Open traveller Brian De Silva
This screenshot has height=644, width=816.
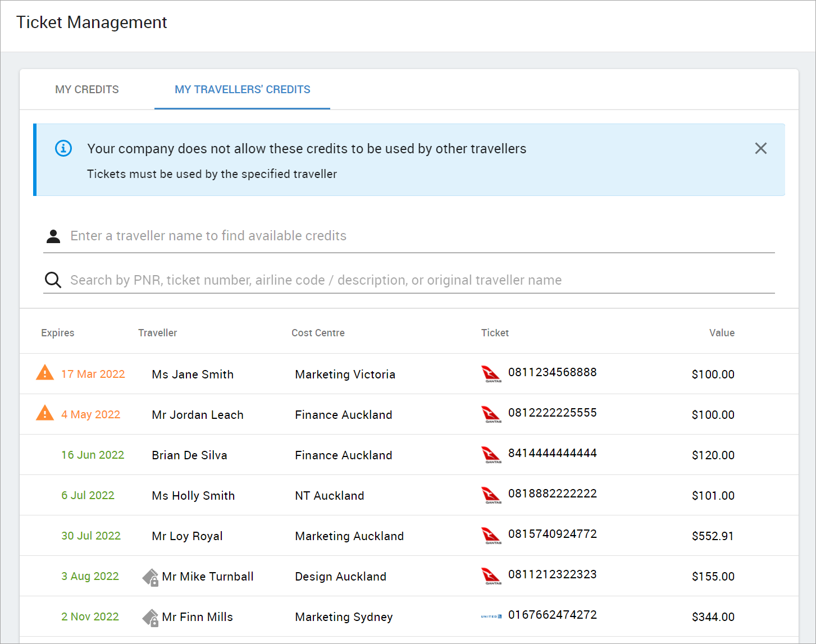(189, 455)
